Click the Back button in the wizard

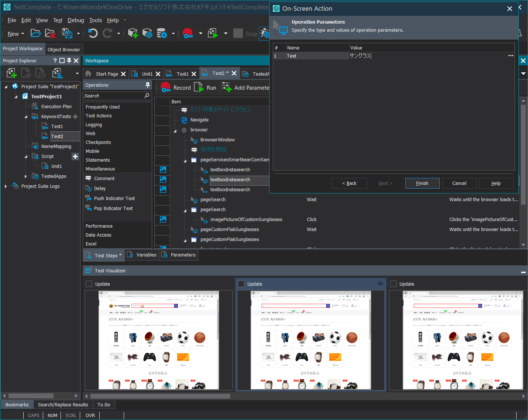point(349,183)
